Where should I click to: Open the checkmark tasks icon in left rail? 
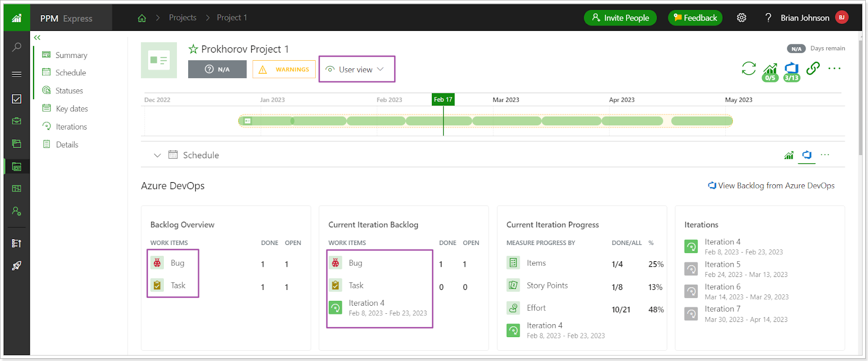tap(17, 99)
